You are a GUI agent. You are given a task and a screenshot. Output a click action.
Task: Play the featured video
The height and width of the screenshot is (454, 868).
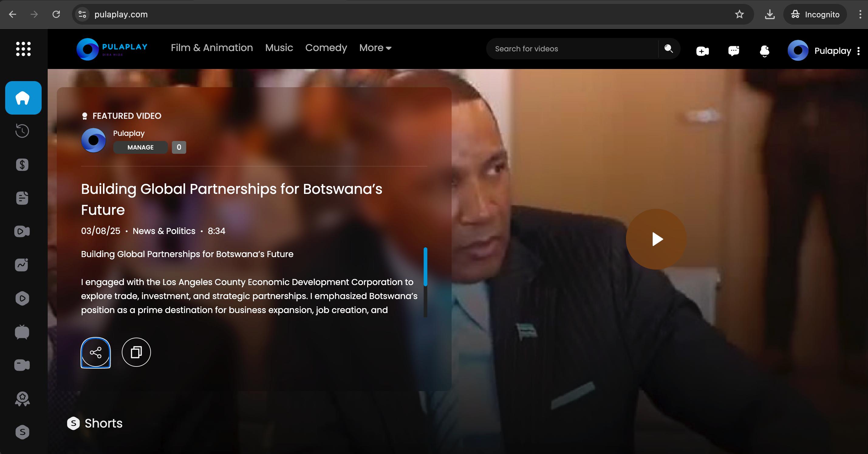(x=656, y=239)
